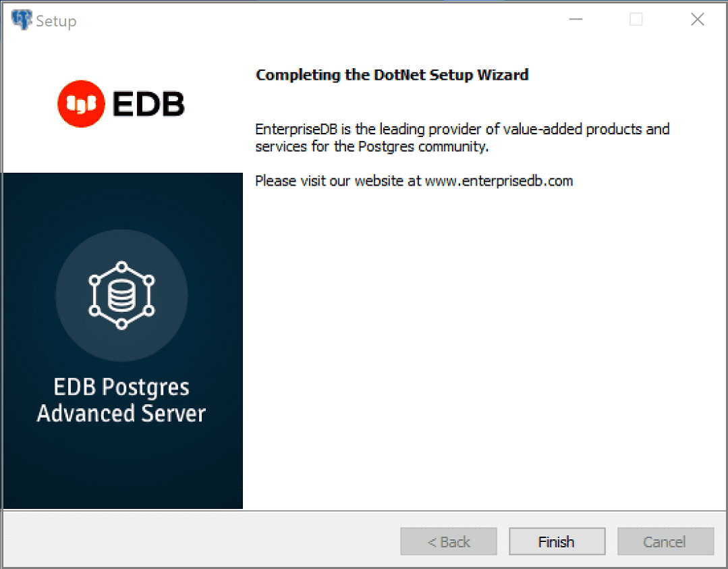Image resolution: width=728 pixels, height=569 pixels.
Task: Click the hexagon database cluster icon
Action: tap(121, 295)
